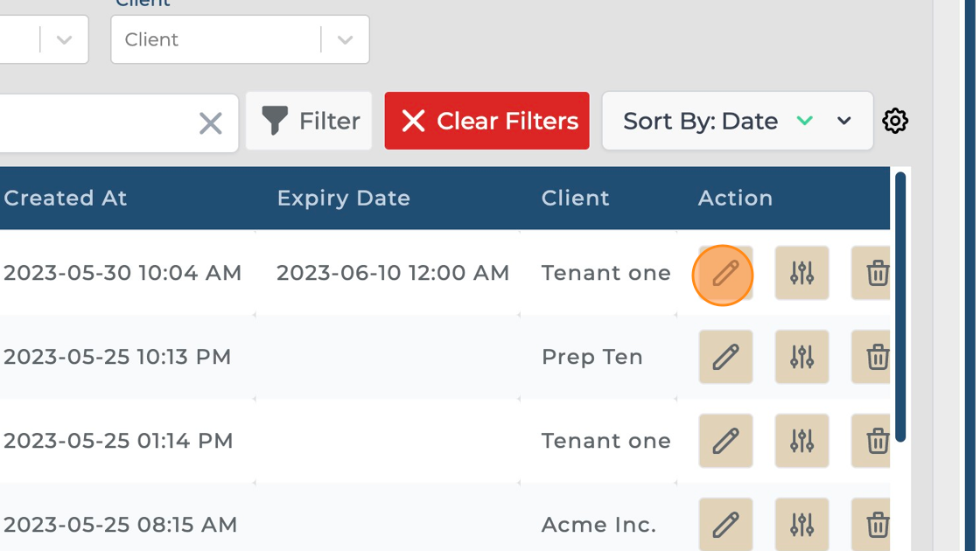The width and height of the screenshot is (980, 551).
Task: Edit the Tenant one row dated 2023-05-25 01:14 PM
Action: [724, 441]
